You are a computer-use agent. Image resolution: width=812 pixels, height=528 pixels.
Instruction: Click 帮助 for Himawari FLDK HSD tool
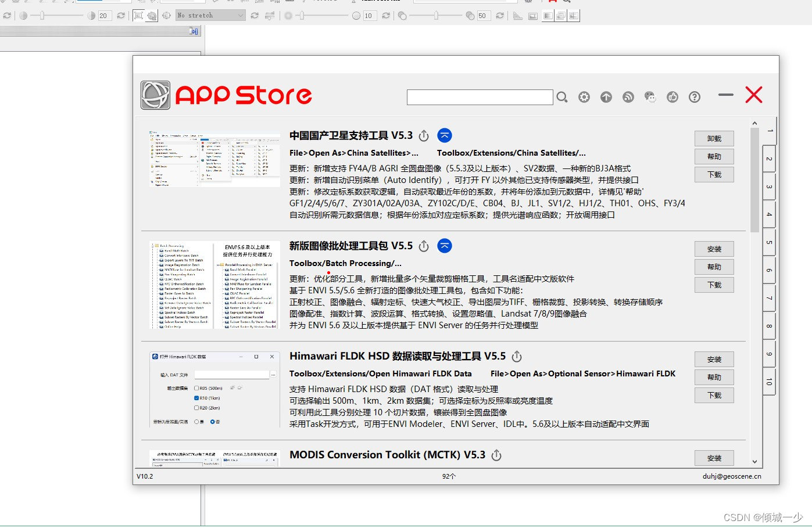(714, 377)
